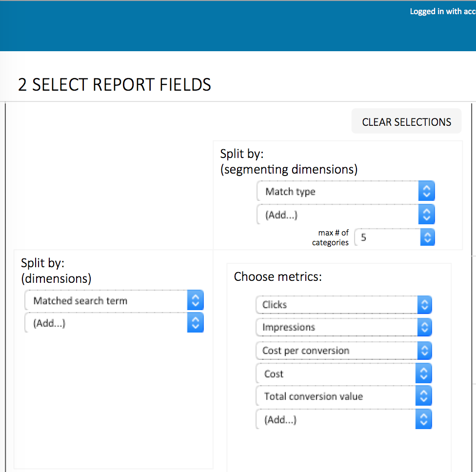This screenshot has height=472, width=476.
Task: Click arrows beside segmenting (Add...) selector
Action: coord(427,215)
